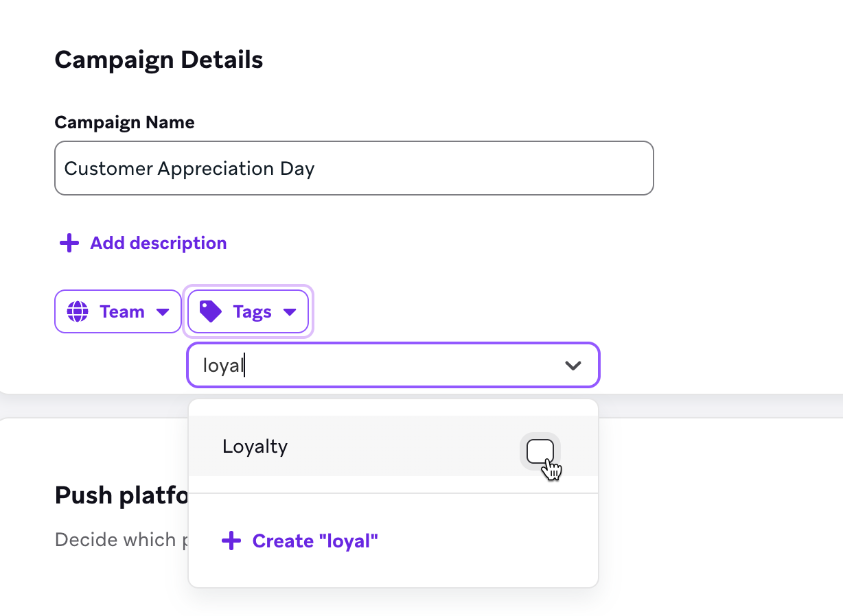Click the Campaign Name field label

[x=124, y=122]
